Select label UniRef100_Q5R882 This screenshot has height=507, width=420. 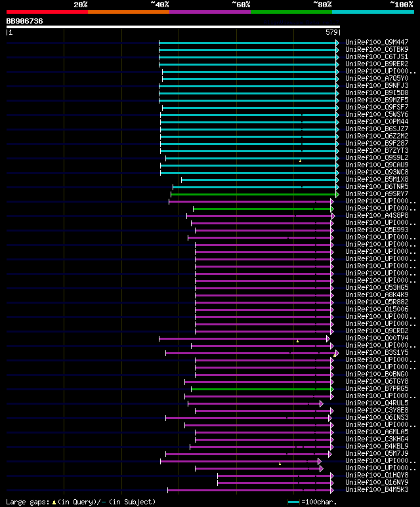(x=377, y=302)
